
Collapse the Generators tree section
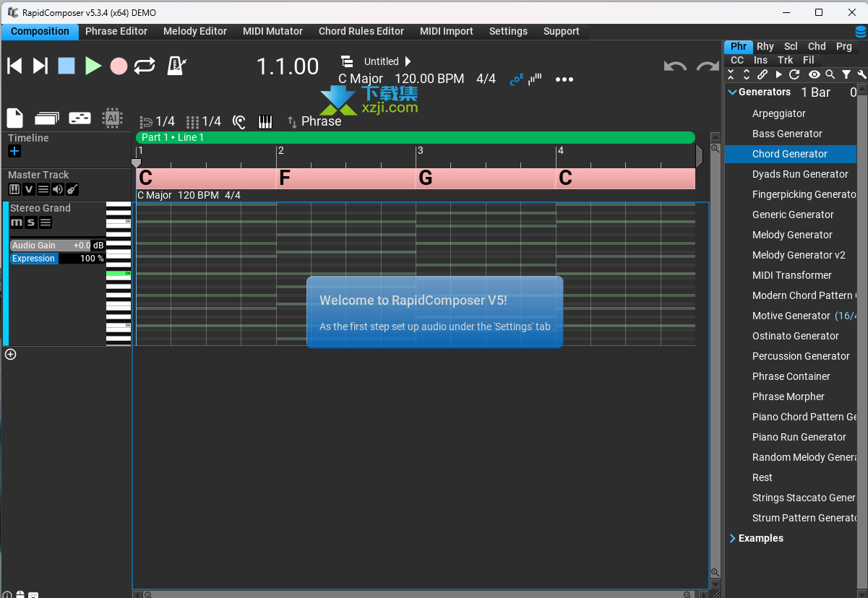click(x=732, y=92)
